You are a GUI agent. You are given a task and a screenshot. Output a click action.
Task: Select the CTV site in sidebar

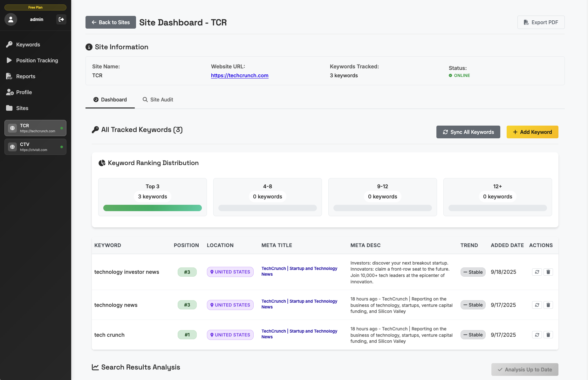[x=35, y=147]
